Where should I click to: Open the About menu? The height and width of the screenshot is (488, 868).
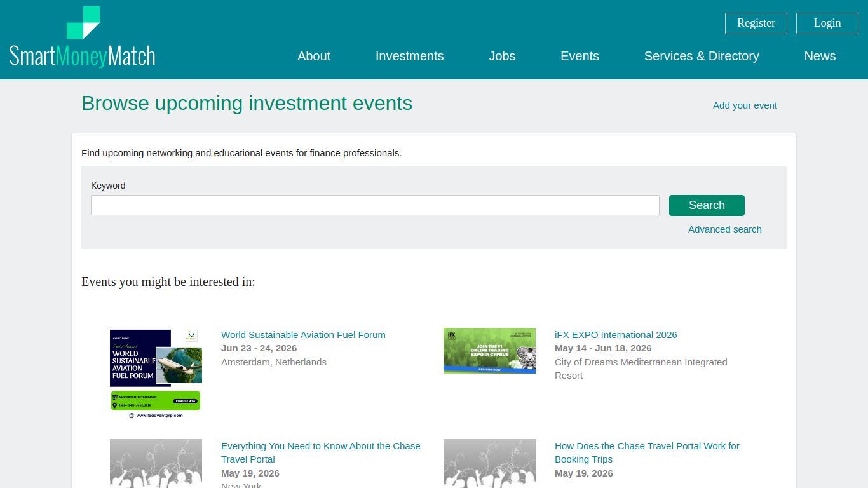pyautogui.click(x=314, y=56)
